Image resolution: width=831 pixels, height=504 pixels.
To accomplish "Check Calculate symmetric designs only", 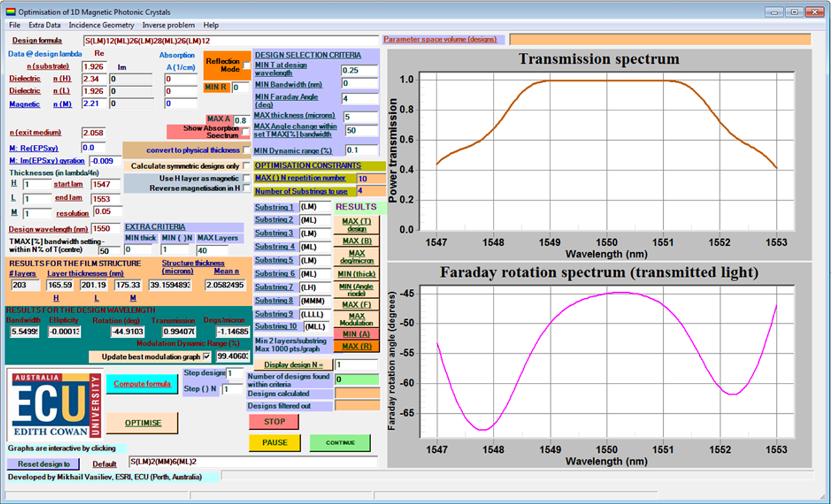I will [246, 166].
